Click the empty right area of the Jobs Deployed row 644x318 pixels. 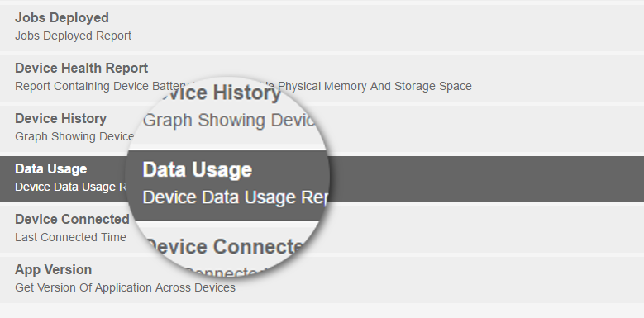[386, 28]
